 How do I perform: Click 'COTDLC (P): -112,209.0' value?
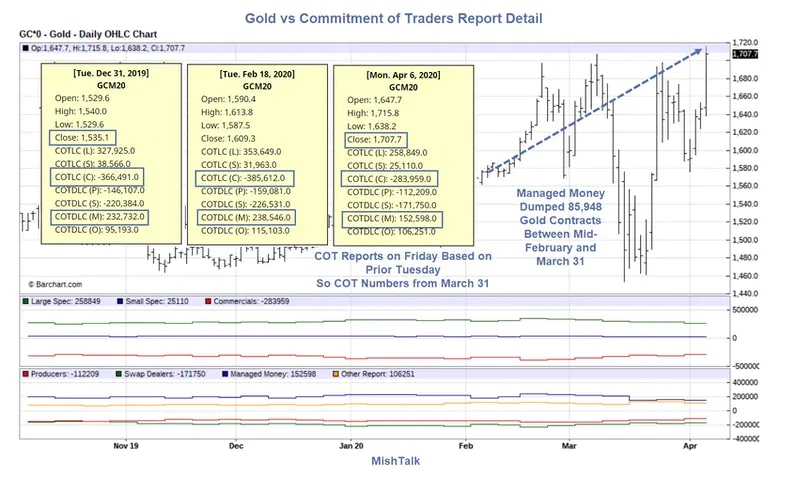pos(392,192)
